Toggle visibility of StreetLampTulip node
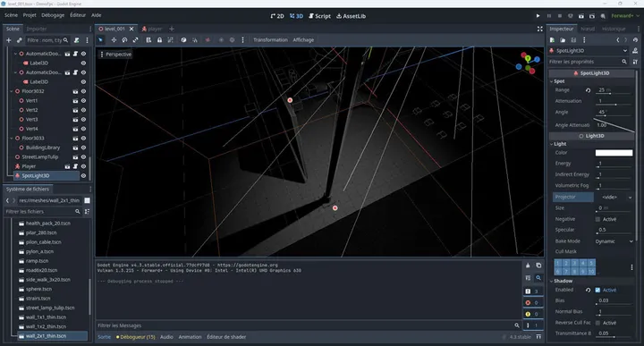This screenshot has width=644, height=346. point(83,156)
